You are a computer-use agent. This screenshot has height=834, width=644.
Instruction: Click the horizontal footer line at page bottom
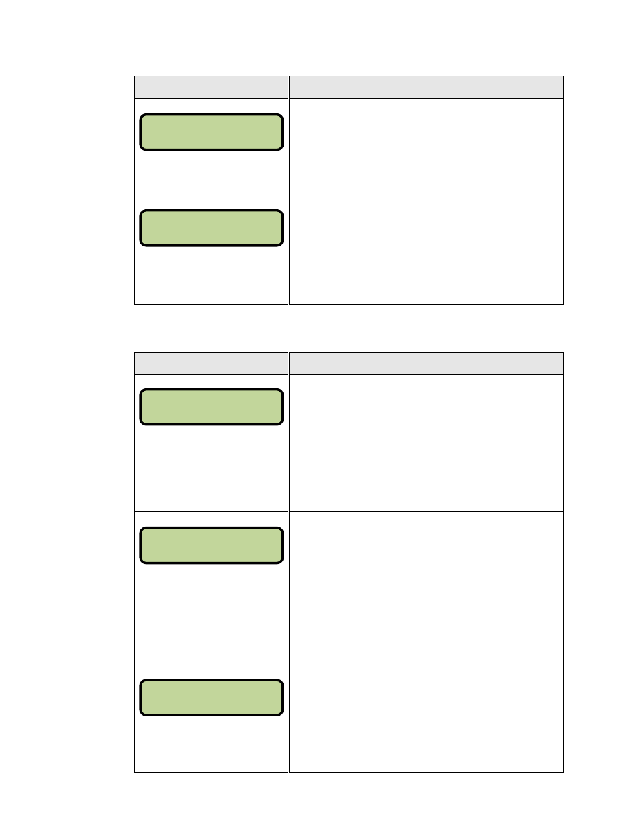(331, 781)
